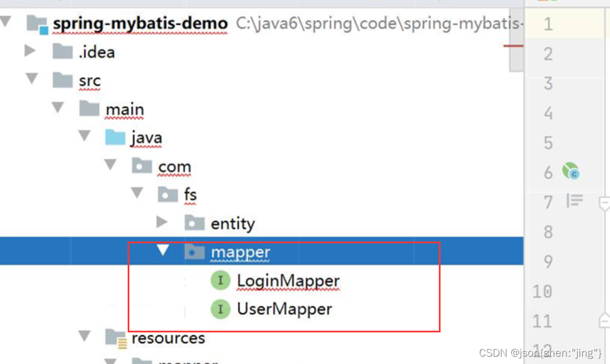Click line number 7 in the gutter

pos(548,202)
